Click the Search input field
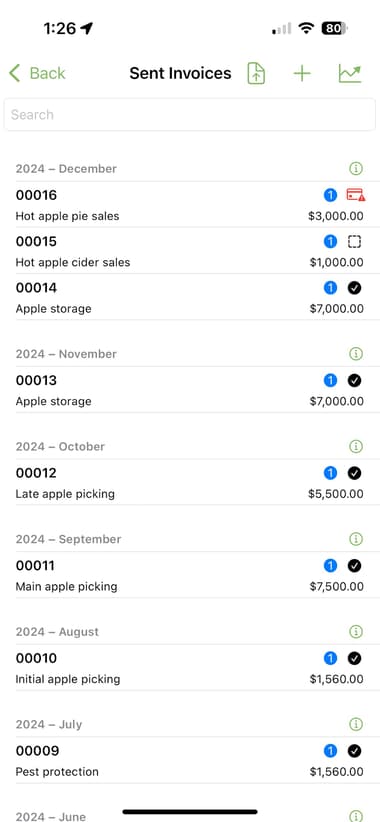 coord(190,114)
